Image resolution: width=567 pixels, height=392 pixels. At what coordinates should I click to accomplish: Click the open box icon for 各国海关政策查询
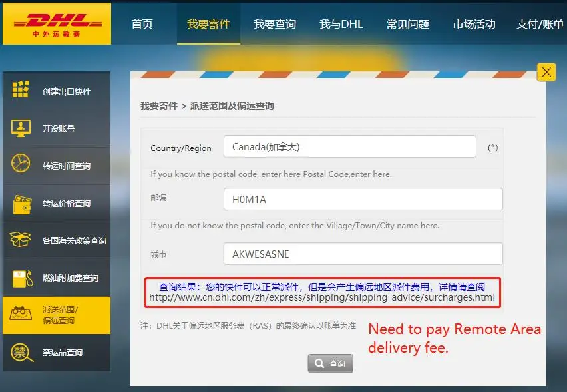click(x=20, y=239)
